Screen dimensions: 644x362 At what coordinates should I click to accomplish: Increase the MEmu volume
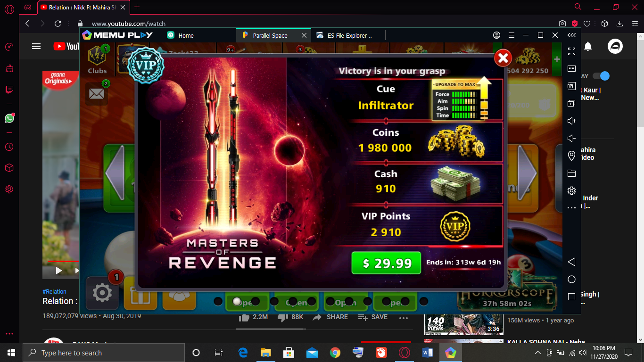(571, 121)
